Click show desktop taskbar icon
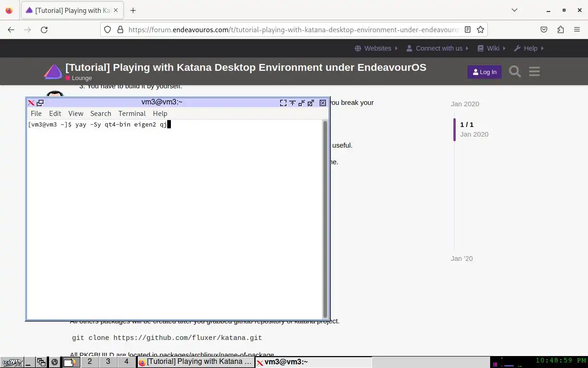 point(29,362)
